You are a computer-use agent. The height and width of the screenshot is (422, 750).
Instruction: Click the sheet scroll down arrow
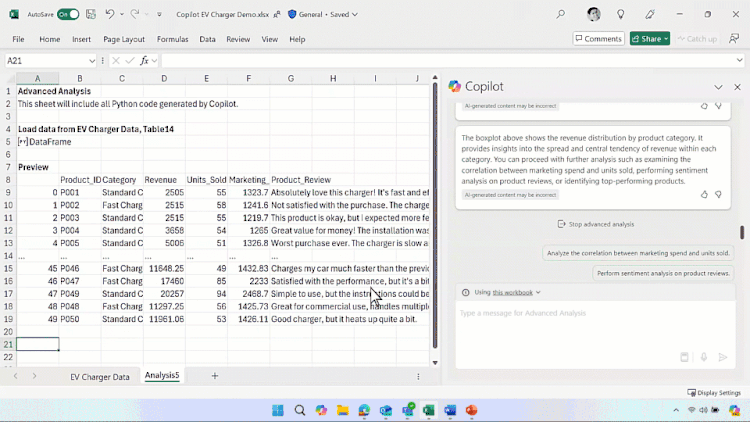(435, 363)
